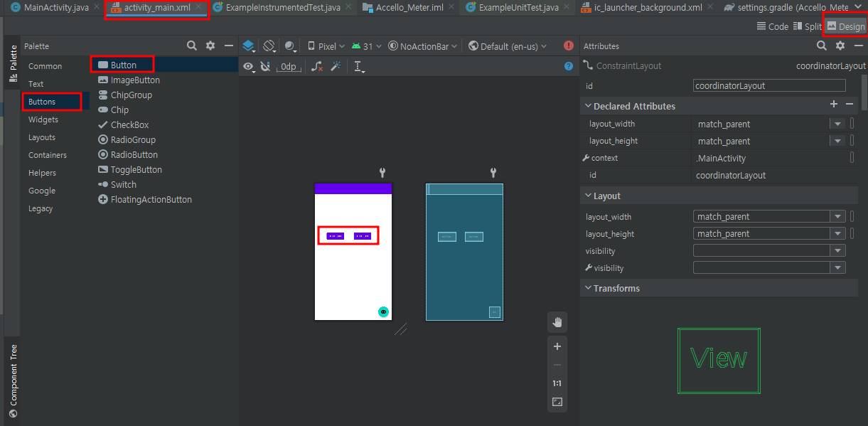Screen dimensions: 868x426
Task: Click the orientation for preview icon
Action: 269,46
